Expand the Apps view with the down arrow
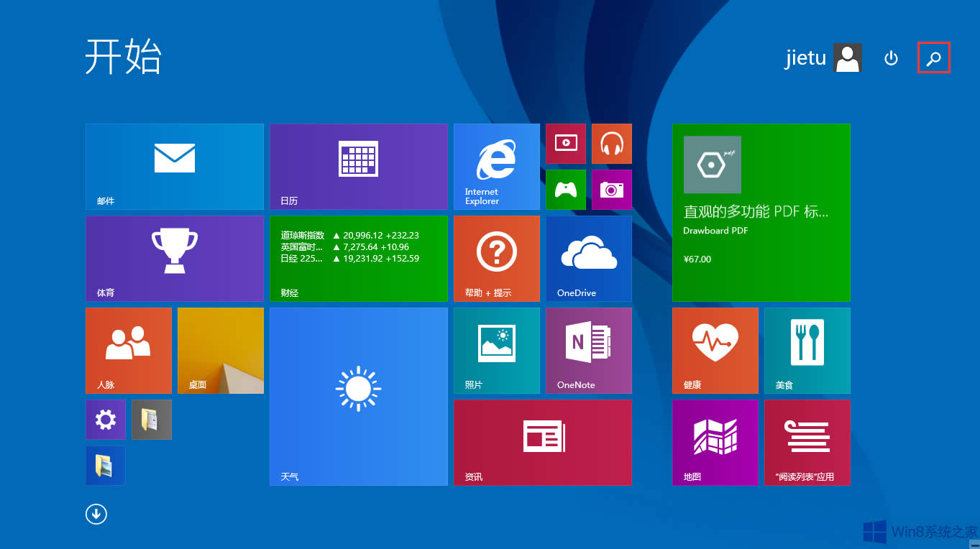Image resolution: width=980 pixels, height=549 pixels. coord(96,514)
